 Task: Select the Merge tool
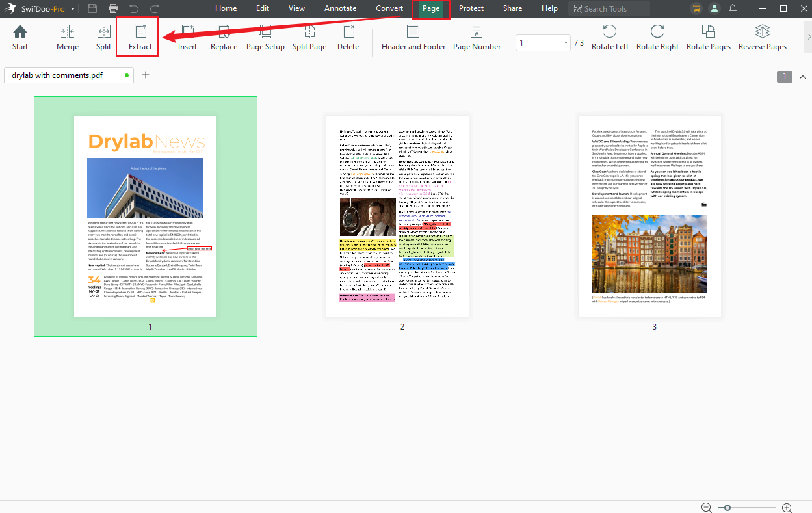pos(68,37)
